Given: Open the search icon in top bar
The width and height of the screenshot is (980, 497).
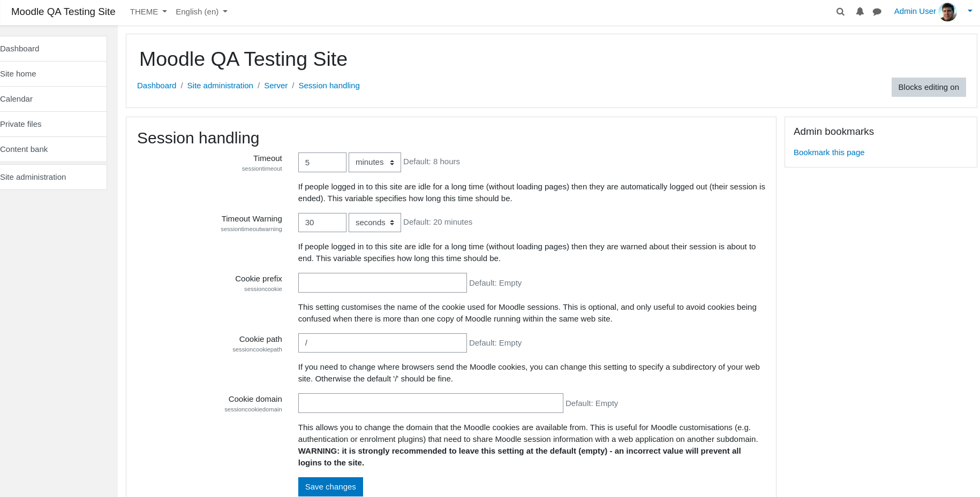Looking at the screenshot, I should click(x=840, y=12).
